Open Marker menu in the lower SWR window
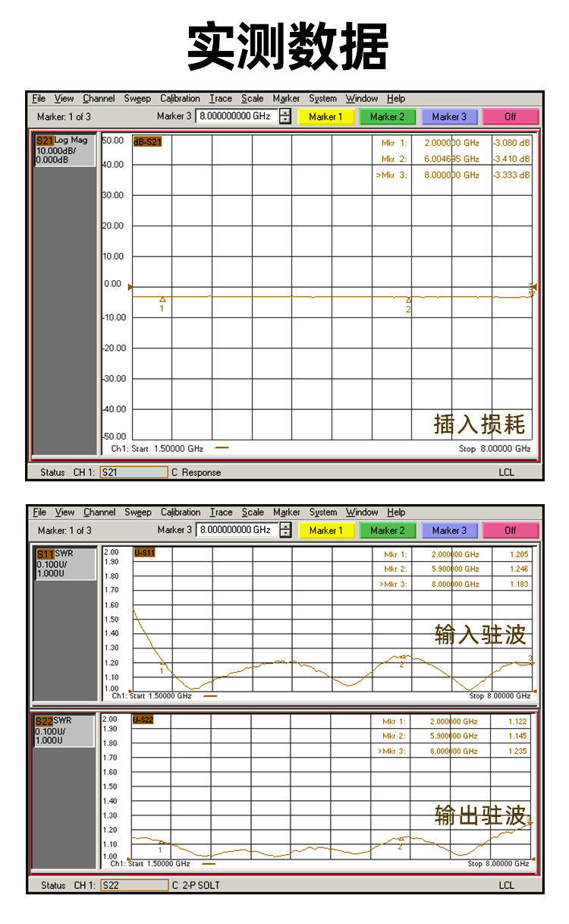 tap(286, 512)
